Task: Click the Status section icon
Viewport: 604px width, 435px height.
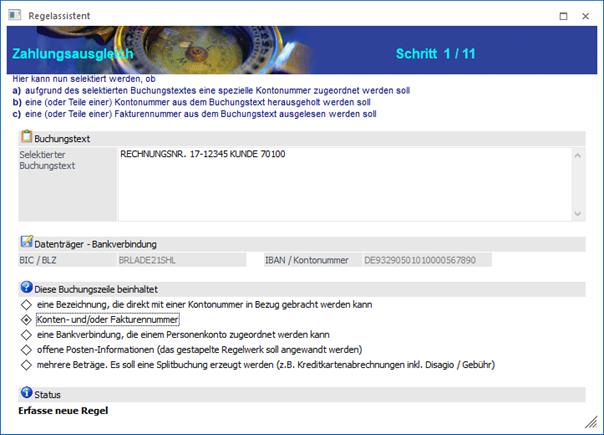Action: point(26,394)
